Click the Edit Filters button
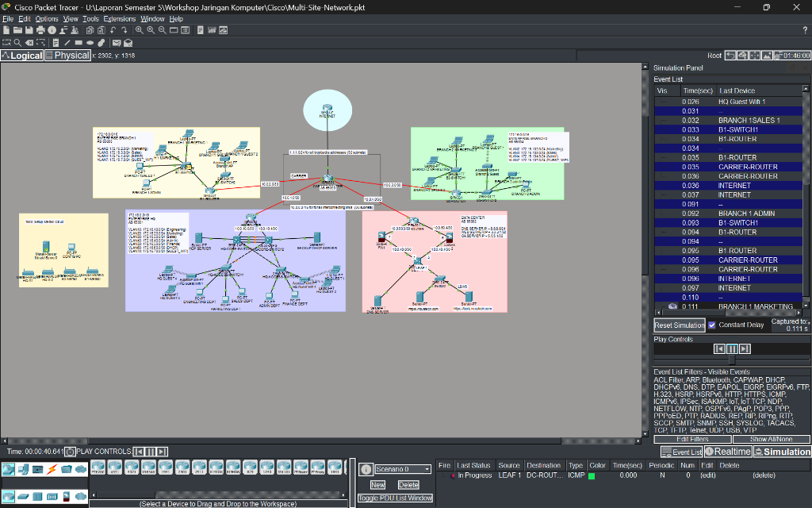 pos(692,439)
